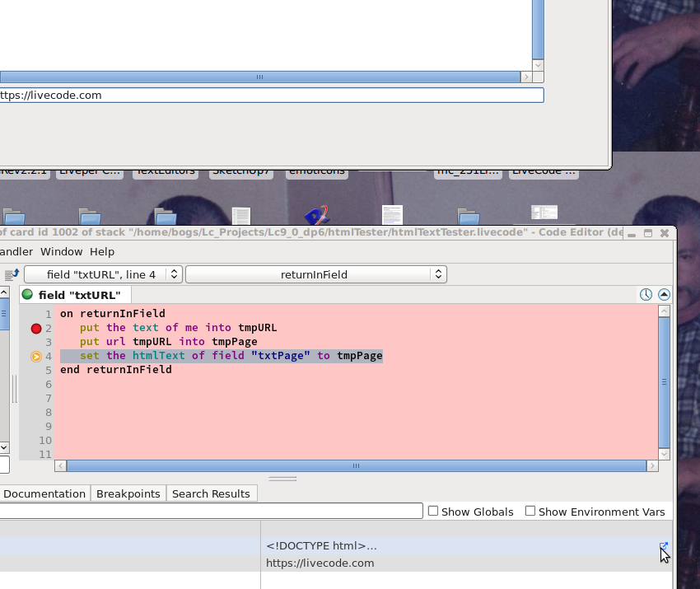Select the Documentation tab
Image resolution: width=700 pixels, height=589 pixels.
pyautogui.click(x=44, y=494)
